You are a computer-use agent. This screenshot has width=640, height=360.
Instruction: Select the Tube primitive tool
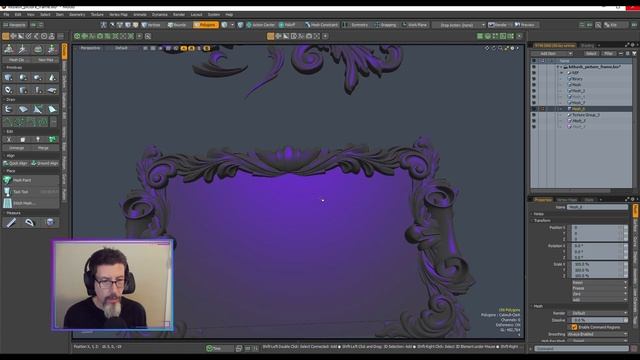point(38,90)
